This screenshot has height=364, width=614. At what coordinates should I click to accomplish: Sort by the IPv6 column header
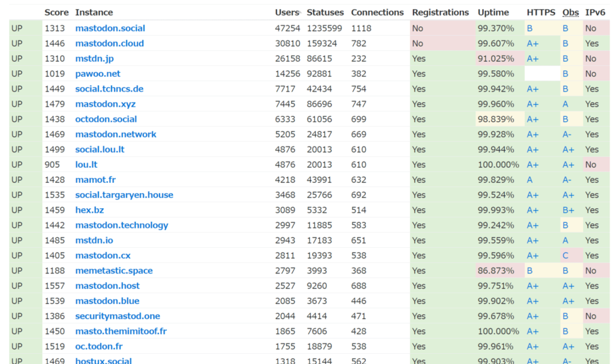(x=595, y=13)
